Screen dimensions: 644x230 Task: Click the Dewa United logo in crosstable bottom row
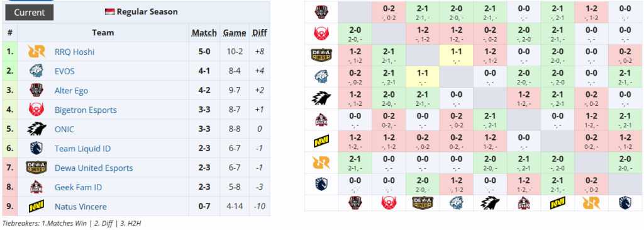(422, 204)
